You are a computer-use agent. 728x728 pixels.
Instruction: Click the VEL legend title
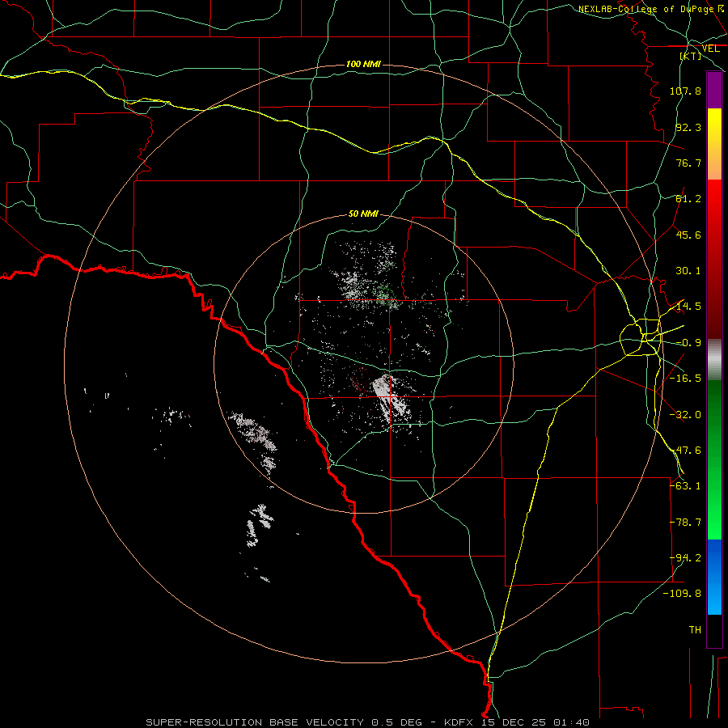[x=710, y=49]
